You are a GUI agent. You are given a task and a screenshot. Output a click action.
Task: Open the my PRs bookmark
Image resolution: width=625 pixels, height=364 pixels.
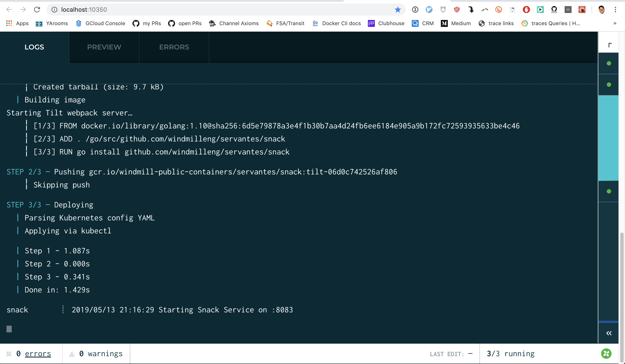147,23
